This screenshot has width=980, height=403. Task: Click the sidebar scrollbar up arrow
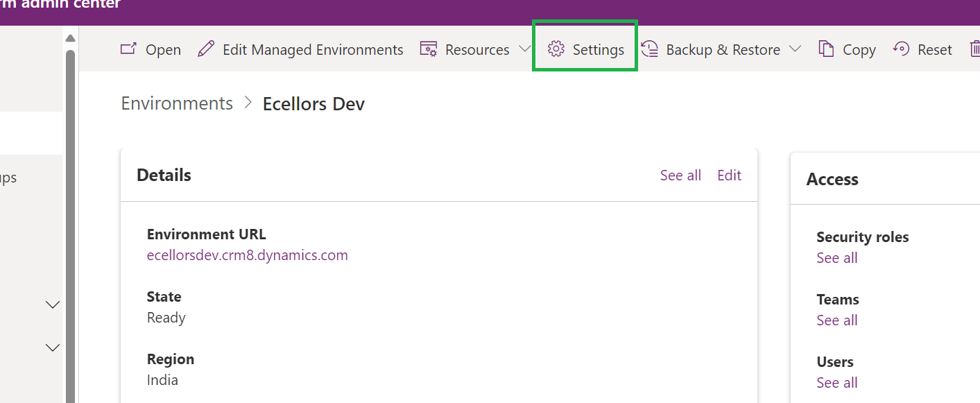pos(70,37)
